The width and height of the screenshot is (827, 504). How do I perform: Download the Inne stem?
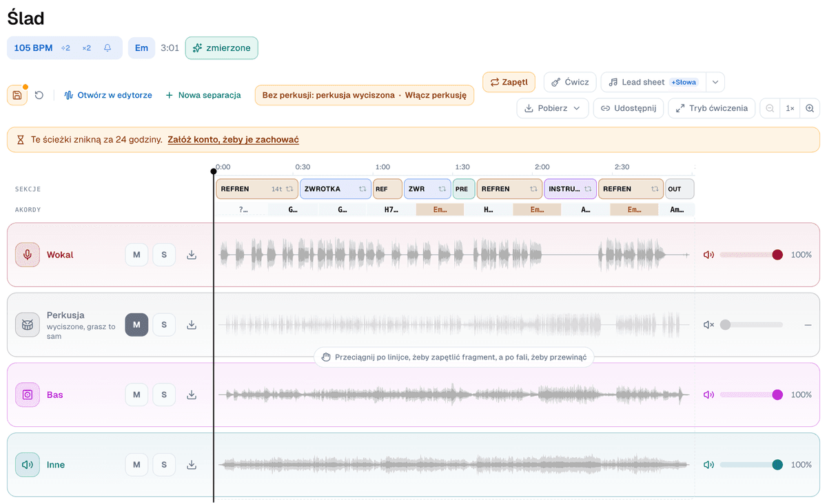[192, 465]
